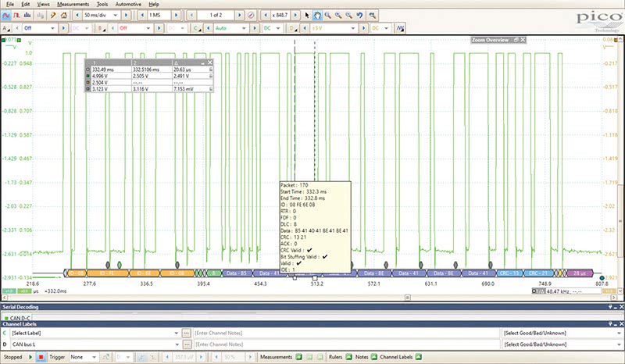
Task: Open Channel A options button
Action: [6, 28]
